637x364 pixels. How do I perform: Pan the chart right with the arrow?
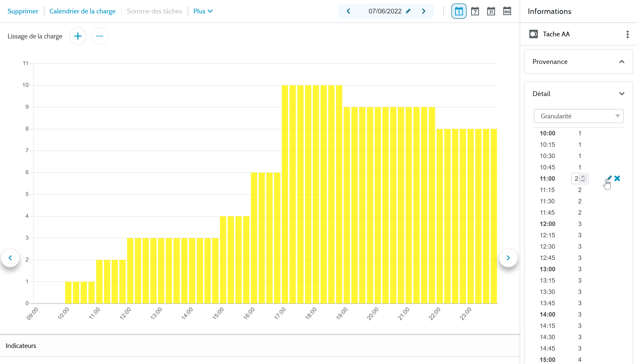[508, 258]
